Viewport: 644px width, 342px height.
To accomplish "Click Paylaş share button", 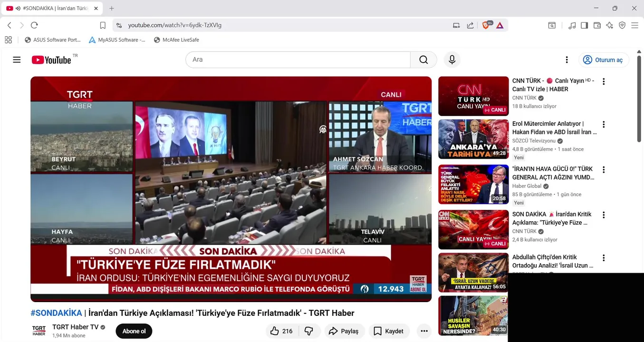I will (x=345, y=331).
